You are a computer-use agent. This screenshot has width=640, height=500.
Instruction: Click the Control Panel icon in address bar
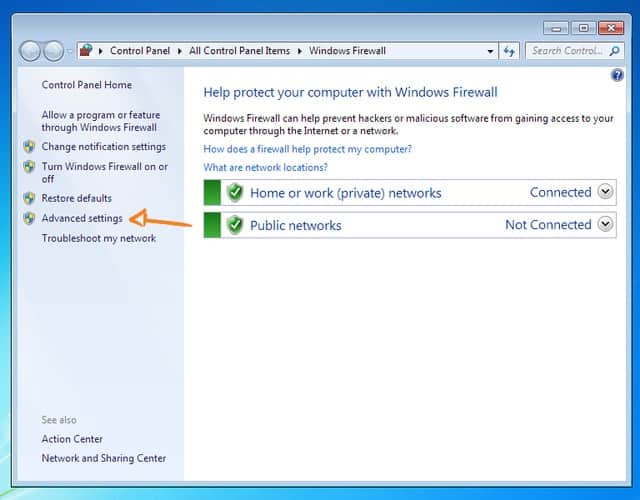pos(86,51)
